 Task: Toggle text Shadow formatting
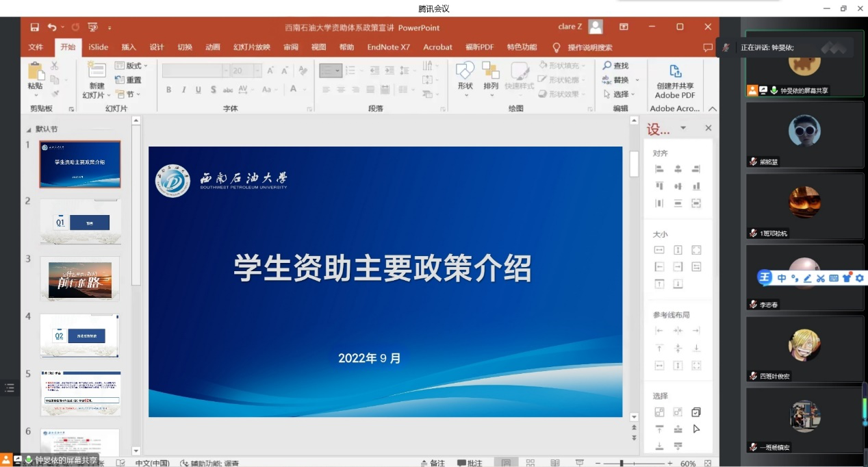(214, 90)
